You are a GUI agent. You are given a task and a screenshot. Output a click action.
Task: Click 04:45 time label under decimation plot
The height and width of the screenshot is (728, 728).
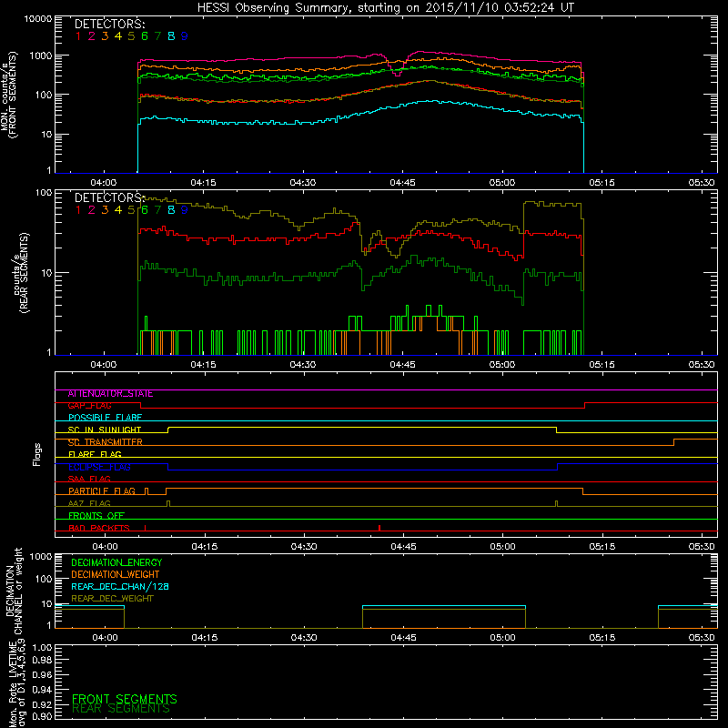403,638
